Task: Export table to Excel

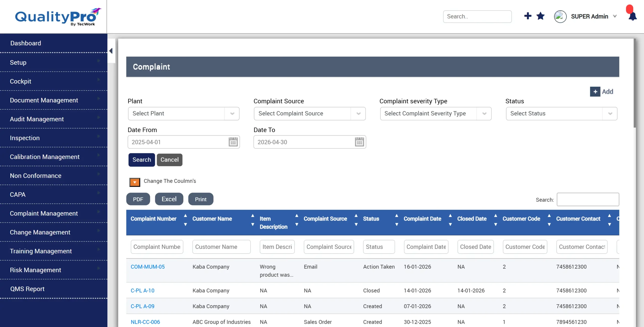Action: coord(169,199)
